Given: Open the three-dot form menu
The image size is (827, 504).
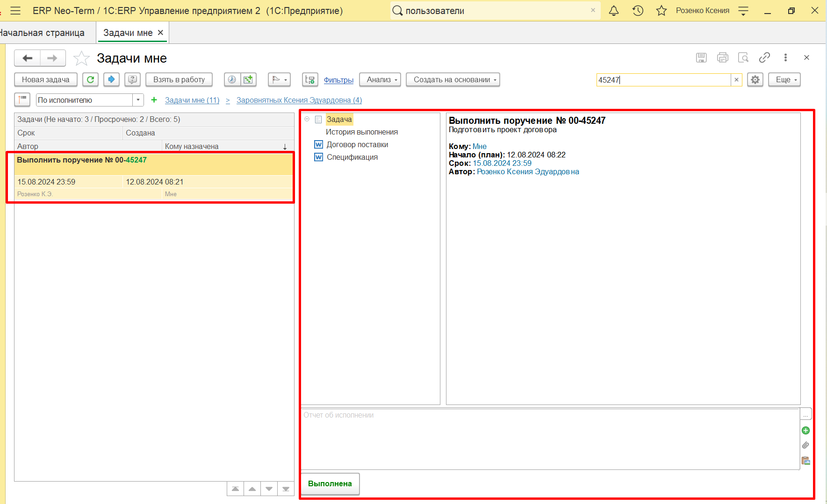Looking at the screenshot, I should (x=785, y=57).
